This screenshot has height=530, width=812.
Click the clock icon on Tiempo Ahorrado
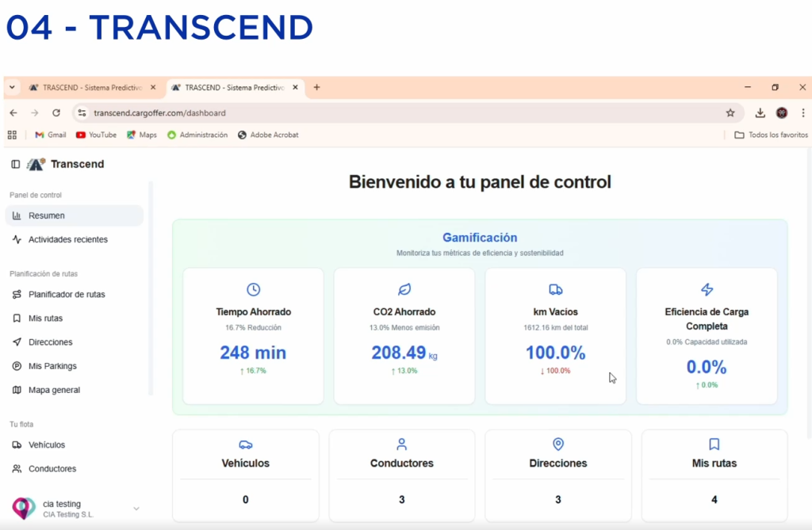pyautogui.click(x=253, y=290)
